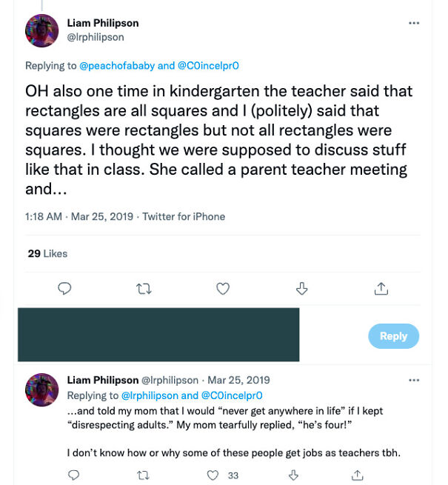448x485 pixels.
Task: Open the Twitter for iPhone source link
Action: [x=184, y=217]
